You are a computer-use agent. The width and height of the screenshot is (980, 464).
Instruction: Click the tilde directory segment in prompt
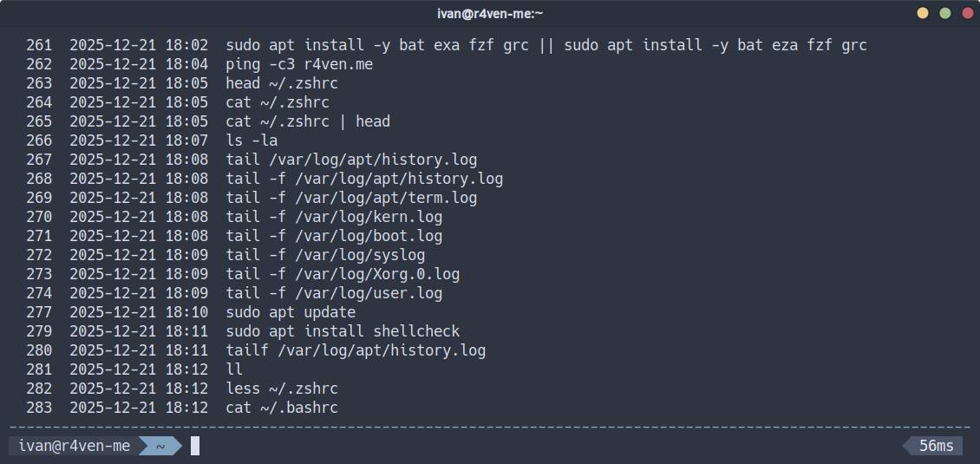click(x=160, y=446)
